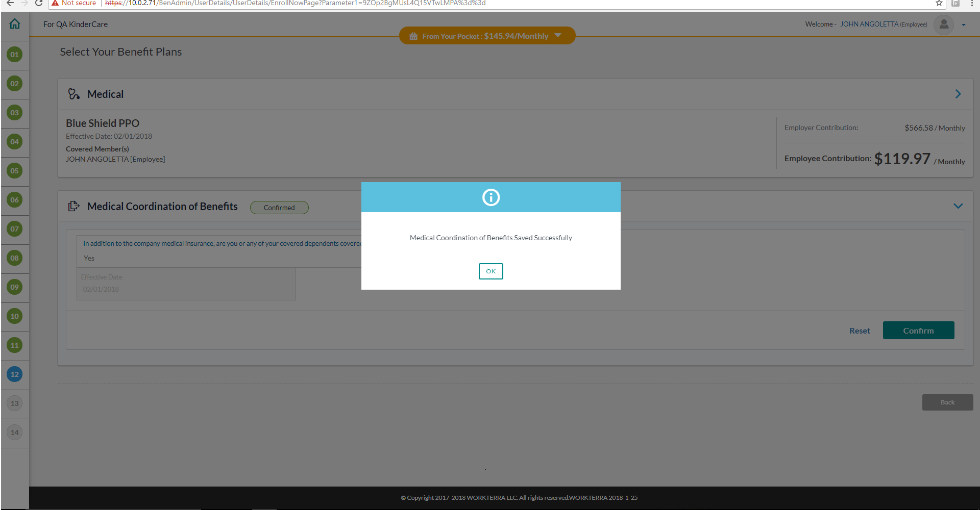Open the Medical section chevron

(958, 94)
